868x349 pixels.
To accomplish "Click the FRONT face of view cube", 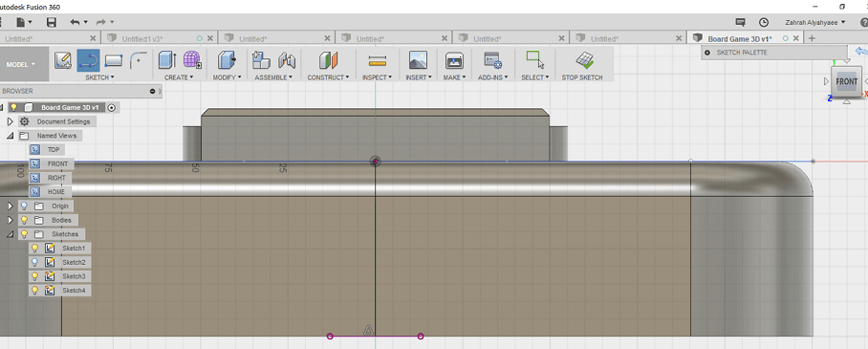I will click(846, 81).
